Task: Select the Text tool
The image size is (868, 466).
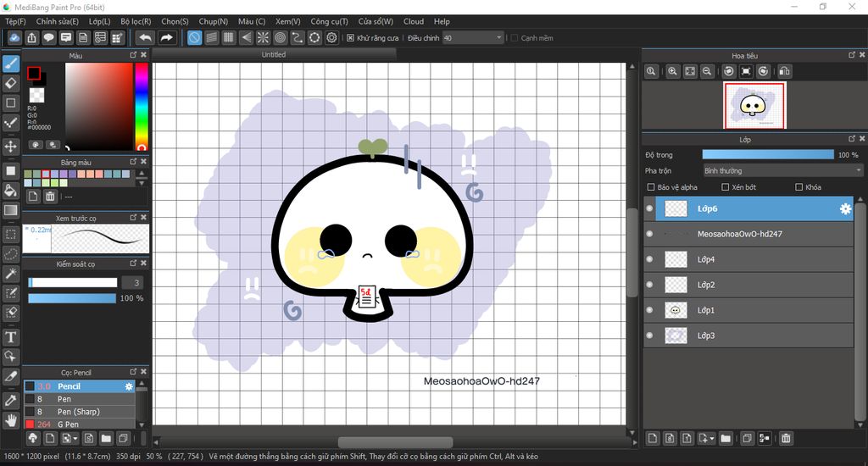Action: tap(10, 337)
